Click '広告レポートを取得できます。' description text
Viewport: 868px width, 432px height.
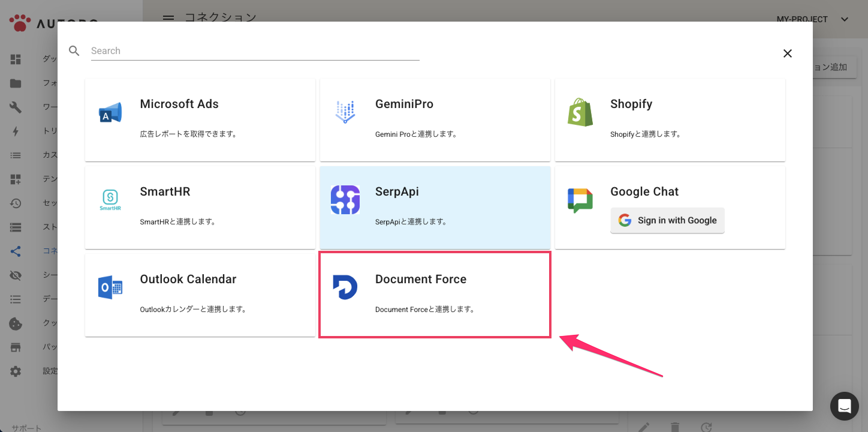coord(189,134)
